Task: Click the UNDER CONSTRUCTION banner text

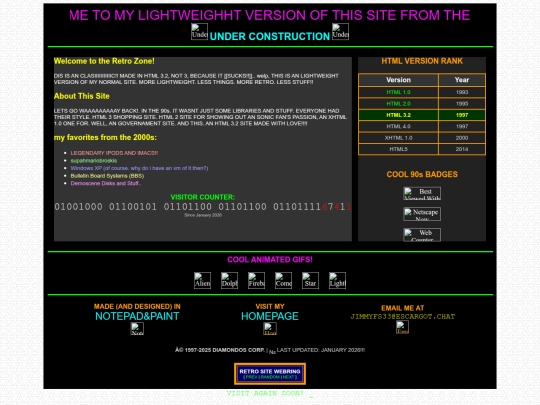Action: 270,36
